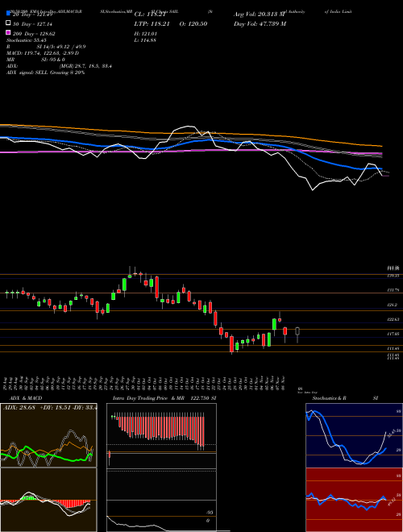Click the white 50 Day EMA legend swatch
This screenshot has height=532, width=403.
[x=8, y=23]
